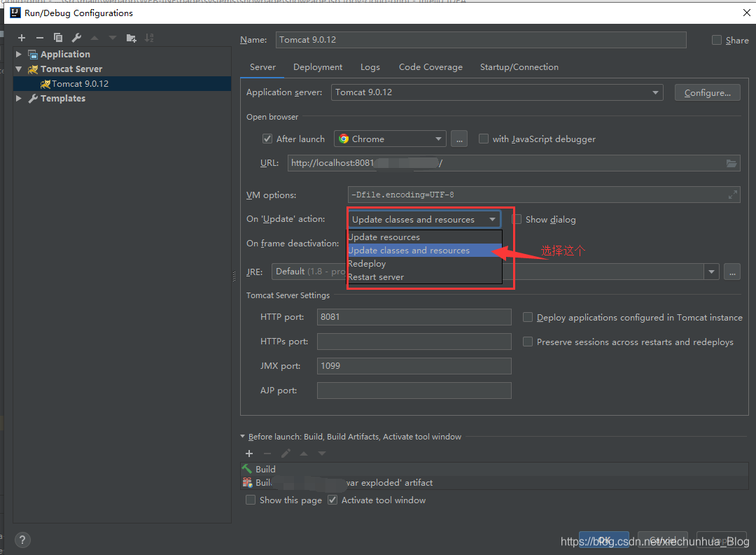Viewport: 756px width, 555px height.
Task: Select the Build exploded artifact task row
Action: click(494, 483)
